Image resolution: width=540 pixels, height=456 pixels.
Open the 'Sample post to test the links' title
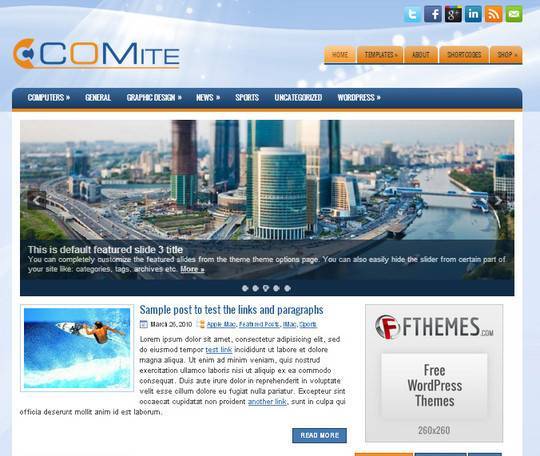[231, 310]
